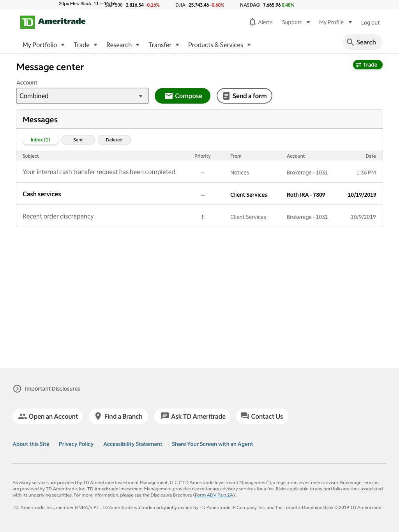Click the NASDAQ ticker value 7,665.96
399x532 pixels.
click(272, 5)
